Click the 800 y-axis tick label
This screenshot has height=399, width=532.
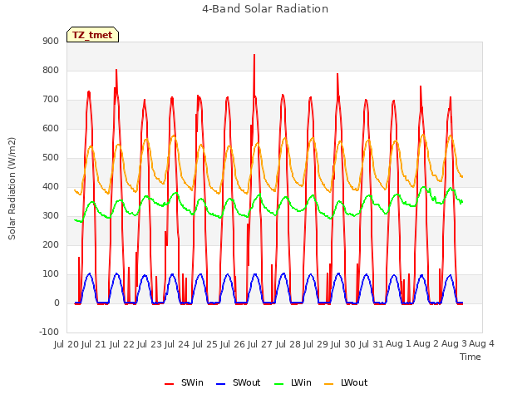[51, 71]
